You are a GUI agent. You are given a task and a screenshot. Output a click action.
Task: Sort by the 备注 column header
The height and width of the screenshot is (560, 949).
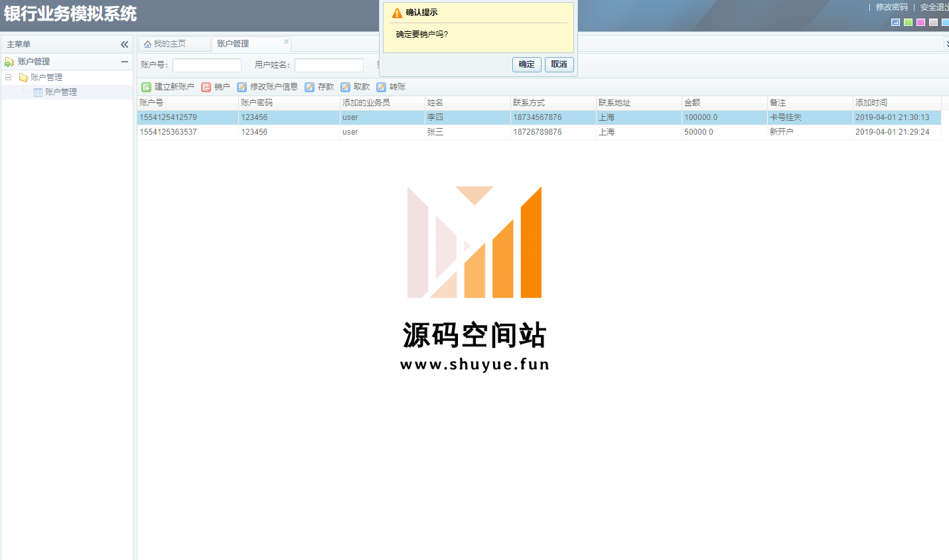(810, 103)
